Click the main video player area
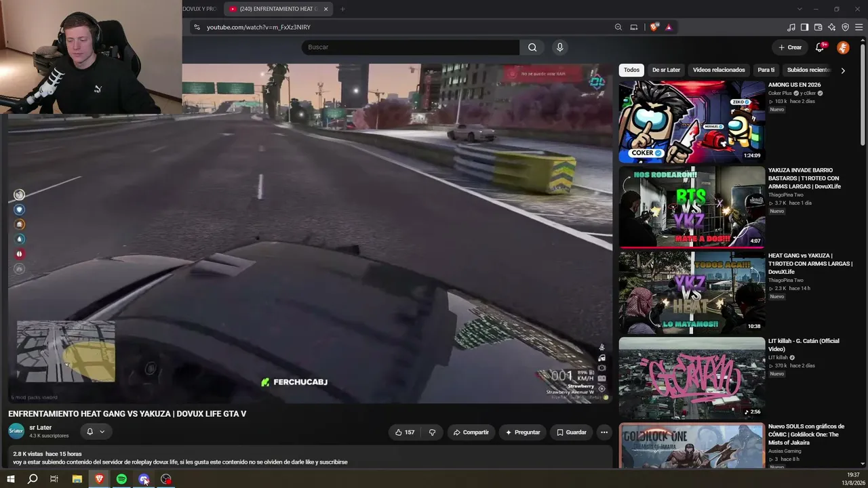The image size is (868, 488). (310, 234)
